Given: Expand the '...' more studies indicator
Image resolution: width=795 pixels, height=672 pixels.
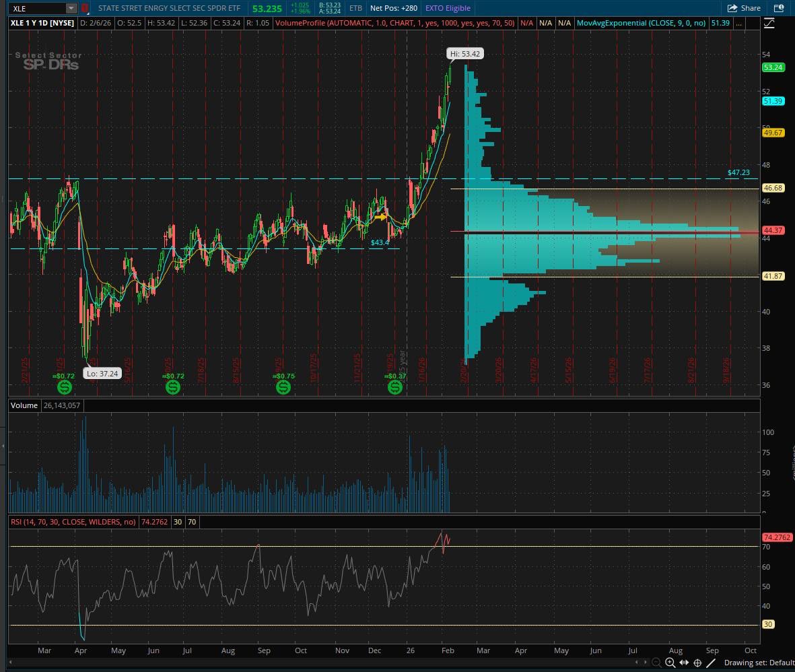Looking at the screenshot, I should (x=739, y=23).
